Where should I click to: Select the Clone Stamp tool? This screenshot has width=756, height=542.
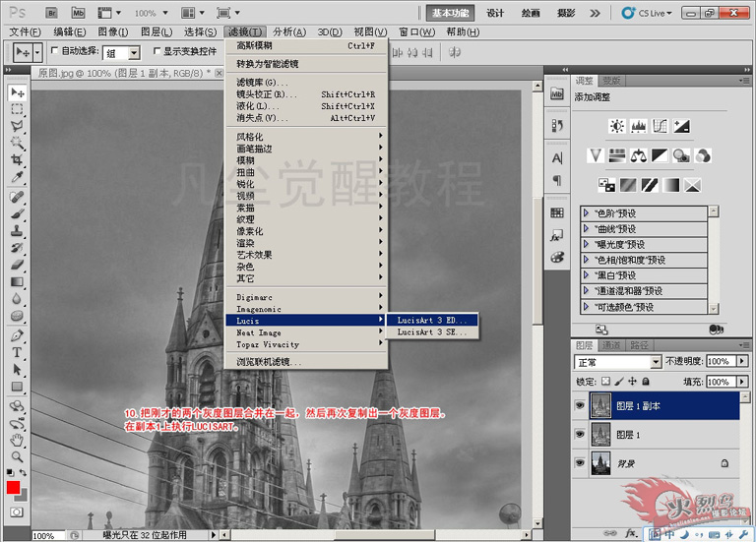pyautogui.click(x=18, y=230)
